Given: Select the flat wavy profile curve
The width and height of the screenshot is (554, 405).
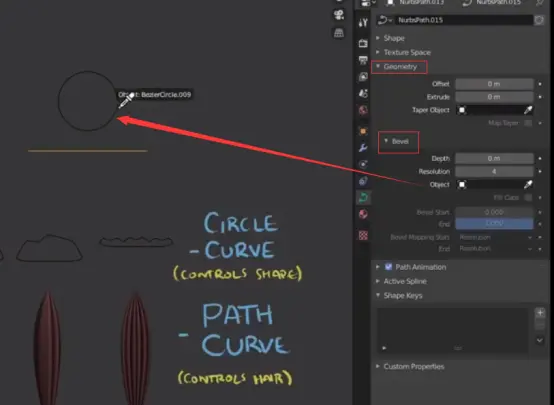Looking at the screenshot, I should click(136, 241).
